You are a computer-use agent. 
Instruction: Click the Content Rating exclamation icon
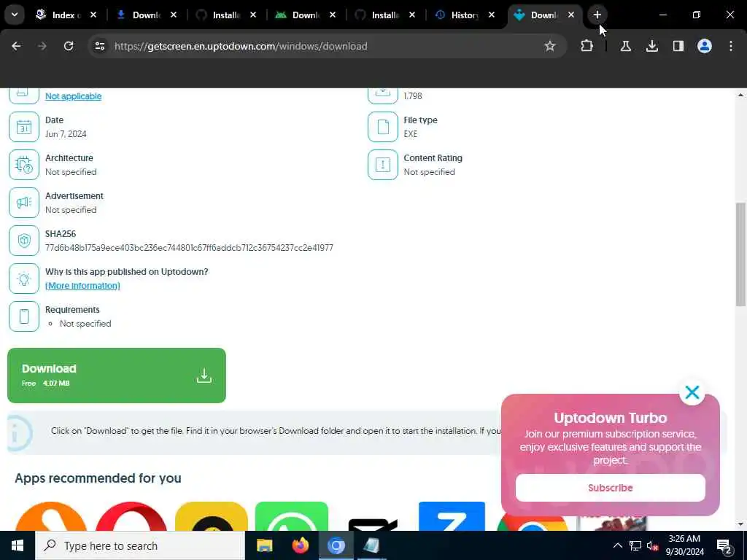pyautogui.click(x=382, y=165)
